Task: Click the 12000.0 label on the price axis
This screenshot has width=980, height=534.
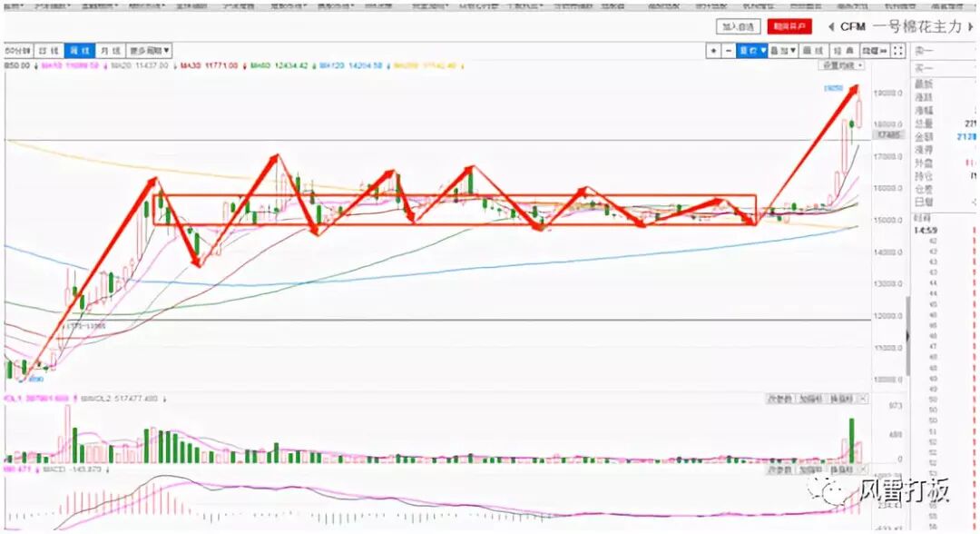Action: 888,316
